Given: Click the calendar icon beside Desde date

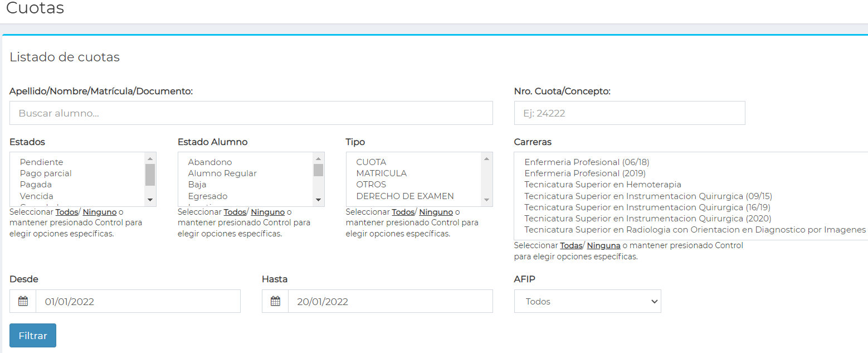Looking at the screenshot, I should click(23, 301).
